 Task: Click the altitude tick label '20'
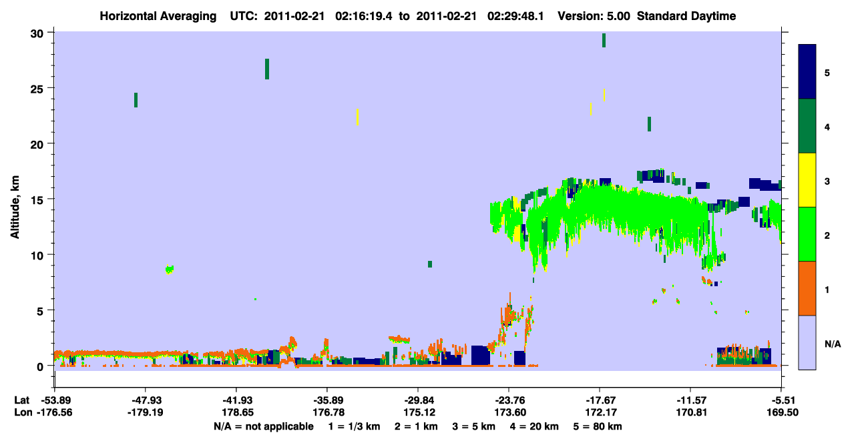39,143
